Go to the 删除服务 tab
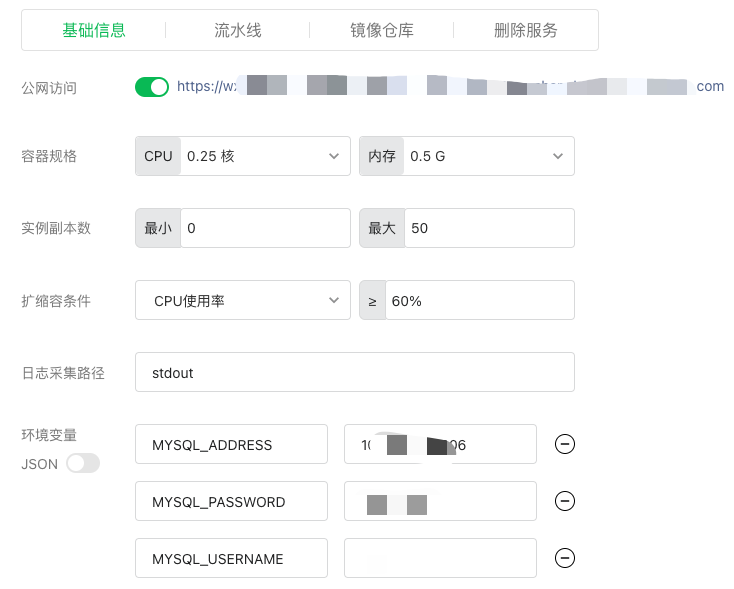The height and width of the screenshot is (589, 734). pyautogui.click(x=526, y=30)
